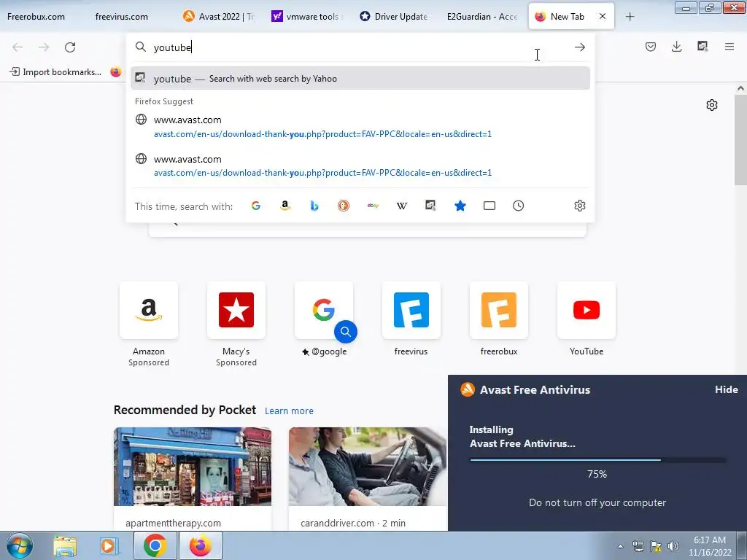
Task: Click the Firefox icon in bookmarks toolbar
Action: (x=116, y=72)
